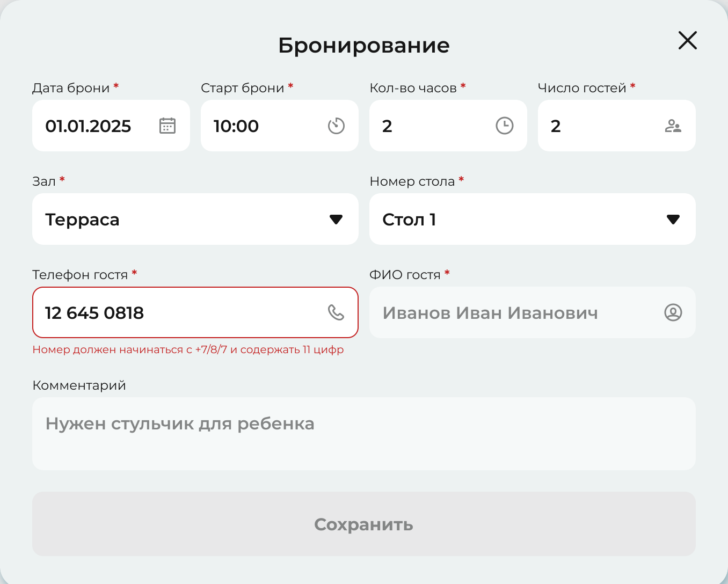
Task: Click the guests icon in guest count field
Action: pos(673,126)
